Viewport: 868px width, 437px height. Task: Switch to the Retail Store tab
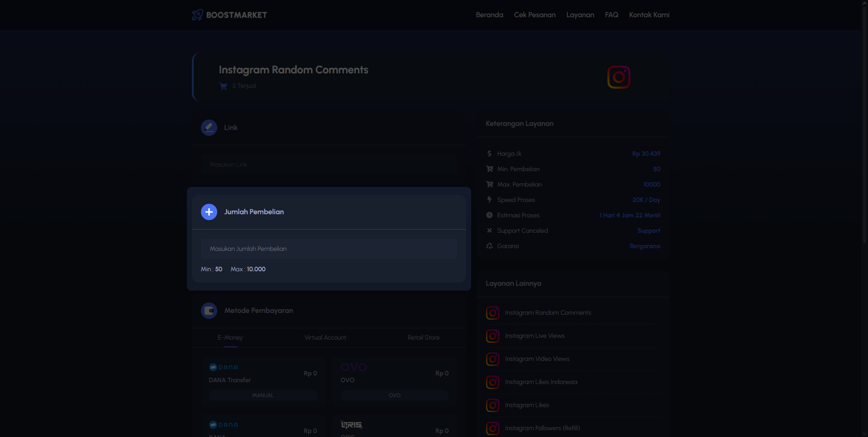[x=424, y=338]
